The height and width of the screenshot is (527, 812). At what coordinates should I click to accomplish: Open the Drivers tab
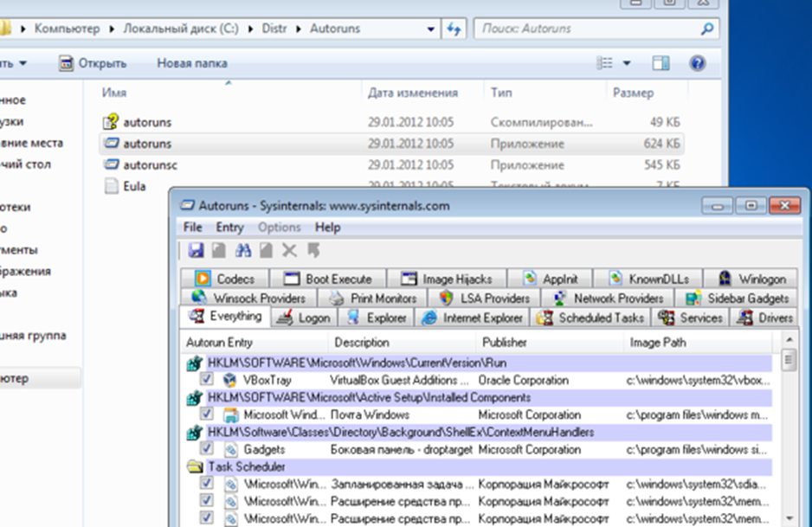tap(764, 318)
